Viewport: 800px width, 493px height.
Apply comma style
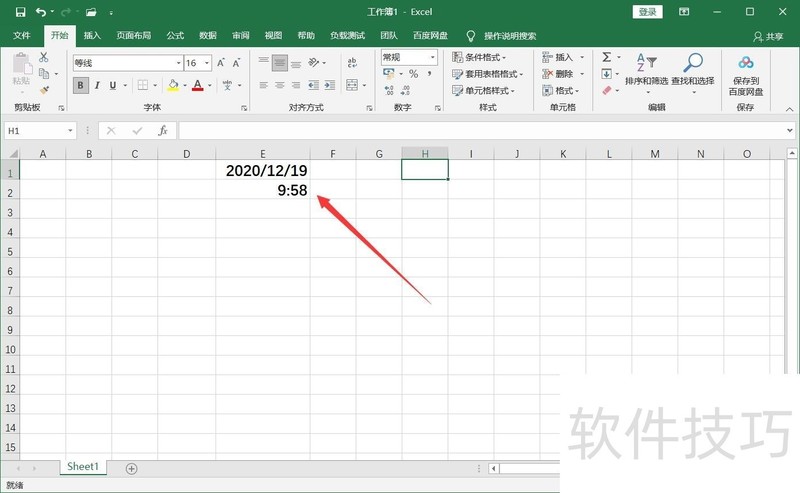430,74
